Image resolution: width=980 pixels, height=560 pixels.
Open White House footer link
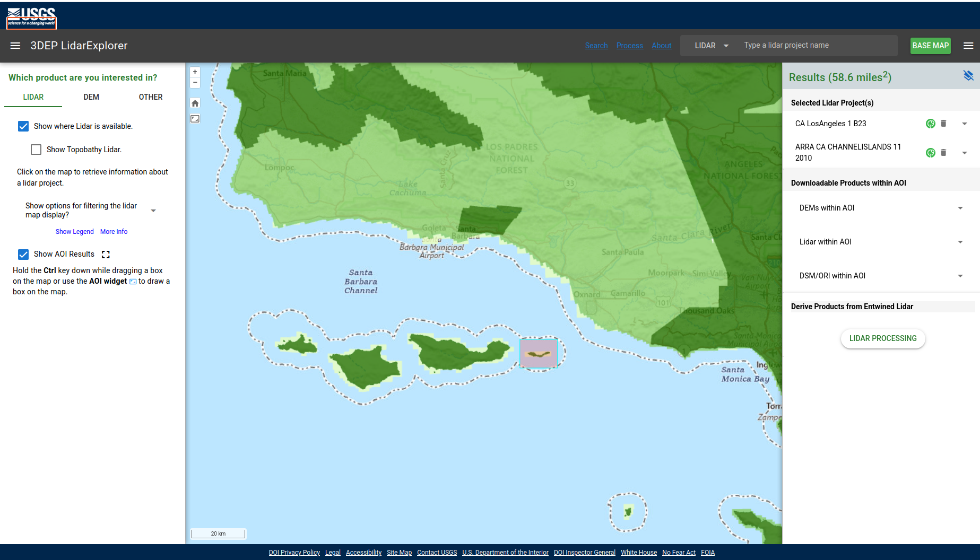point(639,553)
